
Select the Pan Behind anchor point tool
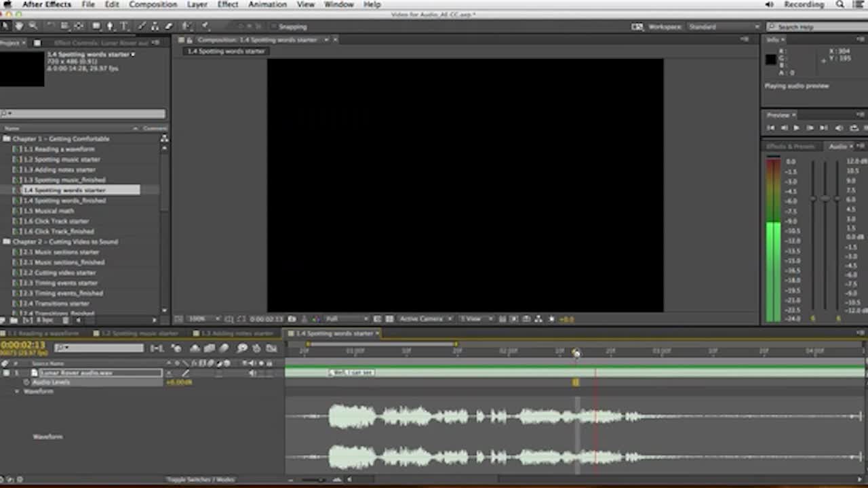point(79,26)
